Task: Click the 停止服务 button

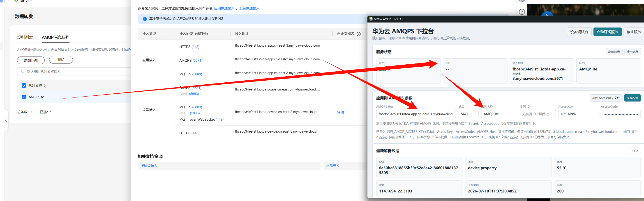Action: pyautogui.click(x=634, y=32)
